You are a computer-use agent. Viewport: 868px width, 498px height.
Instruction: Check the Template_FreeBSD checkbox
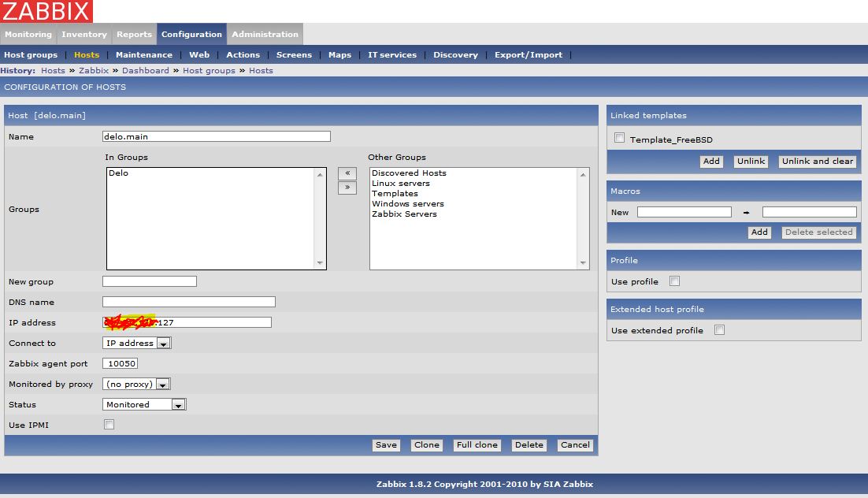point(619,138)
